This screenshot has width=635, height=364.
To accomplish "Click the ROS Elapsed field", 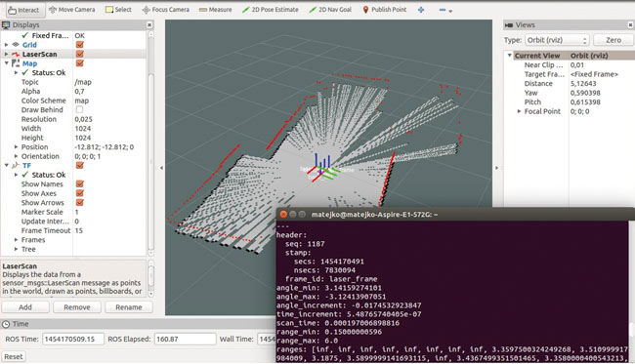I will click(185, 339).
